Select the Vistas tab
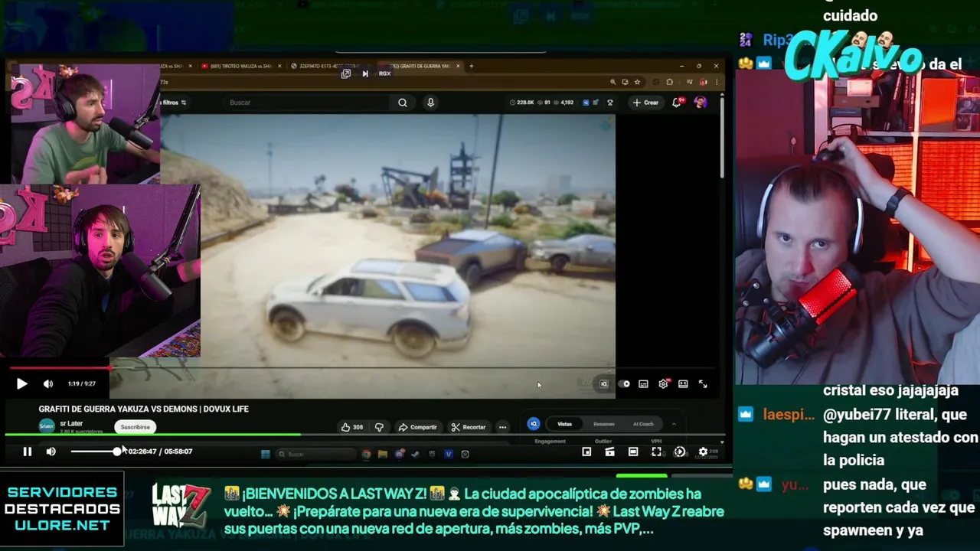Viewport: 980px width, 551px height. tap(564, 424)
